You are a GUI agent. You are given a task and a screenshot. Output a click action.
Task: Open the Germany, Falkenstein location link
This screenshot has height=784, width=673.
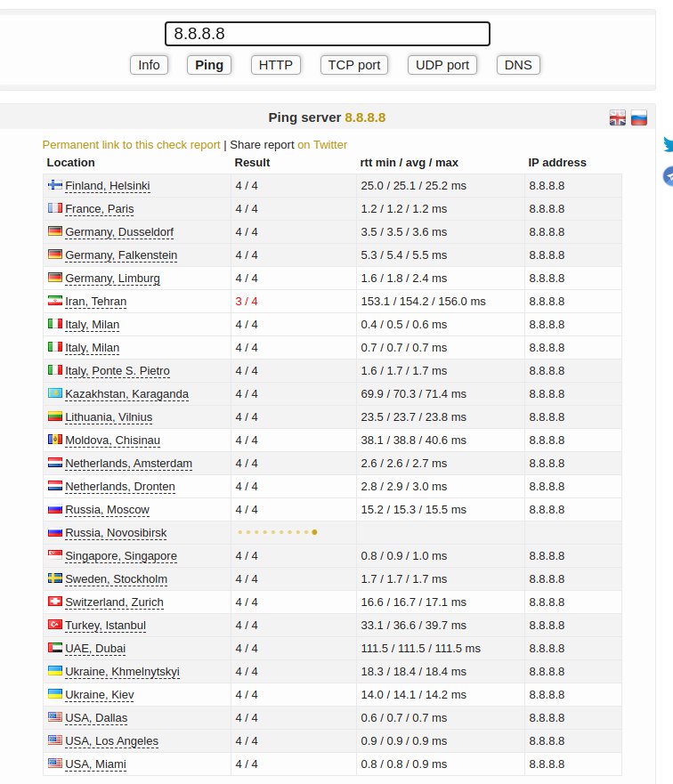[x=121, y=255]
